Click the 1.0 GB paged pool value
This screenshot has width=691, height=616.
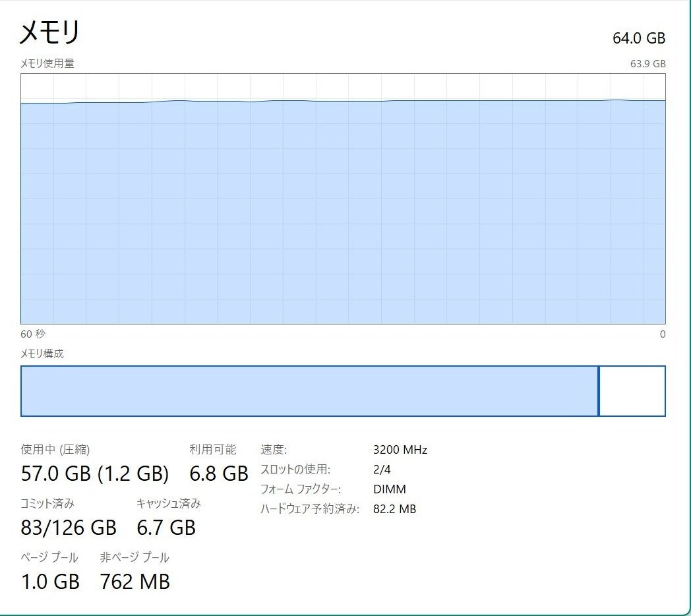(50, 582)
